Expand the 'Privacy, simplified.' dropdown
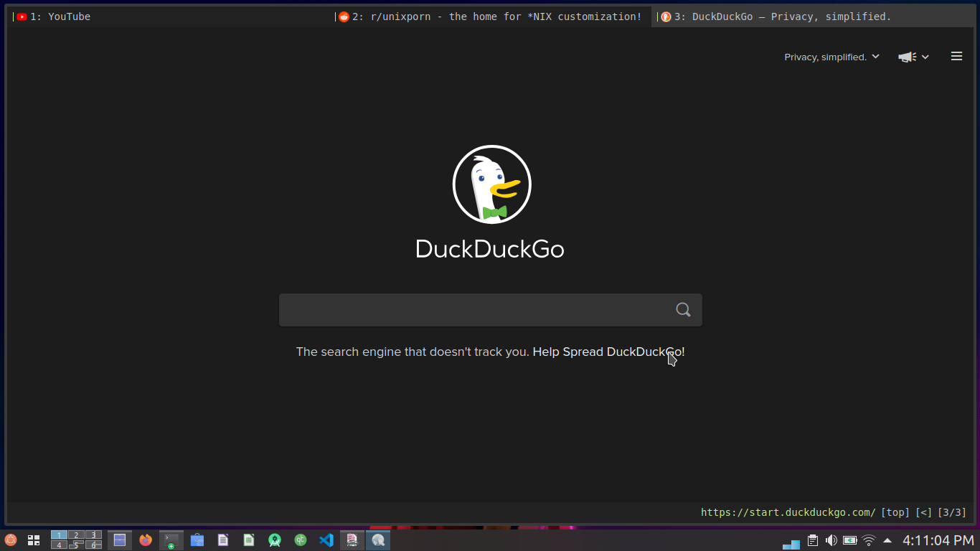Screen dimensions: 980x551 tap(831, 57)
